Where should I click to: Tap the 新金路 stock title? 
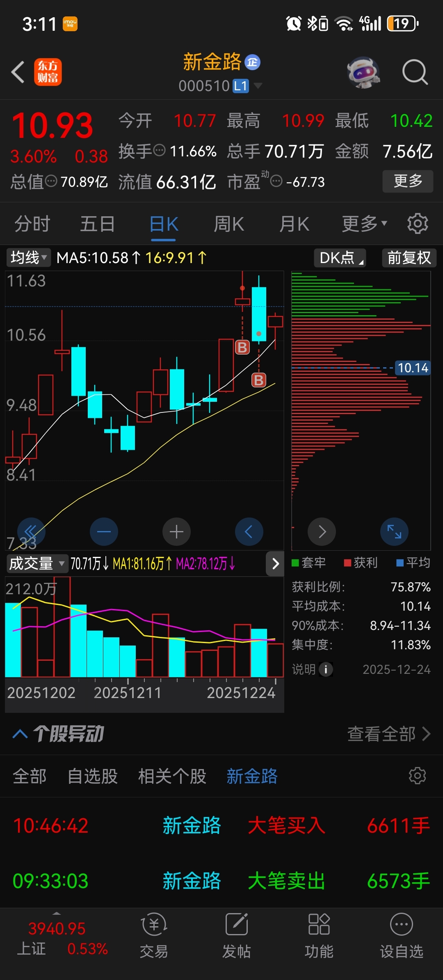[x=212, y=62]
